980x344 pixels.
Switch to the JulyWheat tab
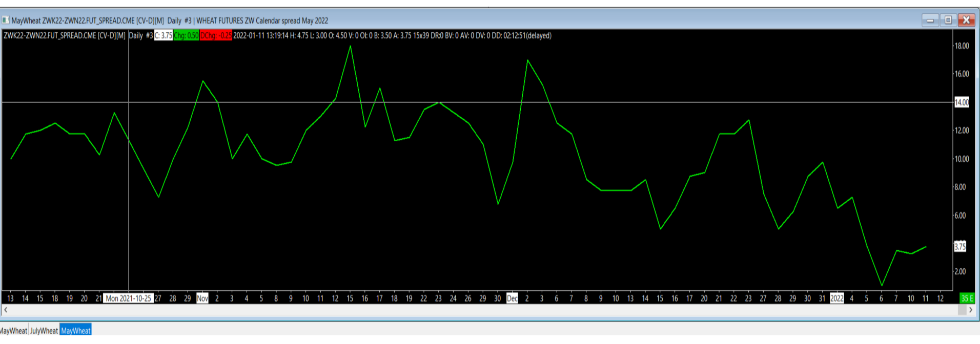click(x=44, y=331)
